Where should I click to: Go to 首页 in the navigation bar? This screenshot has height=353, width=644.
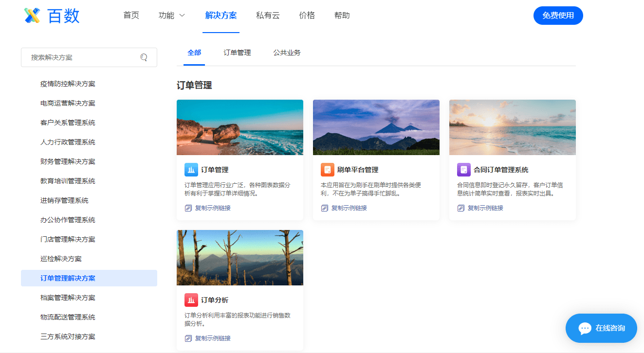(131, 16)
